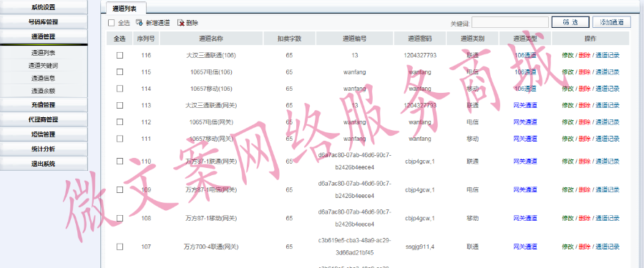This screenshot has height=268, width=644.
Task: Click the 全选 column header
Action: pos(119,39)
